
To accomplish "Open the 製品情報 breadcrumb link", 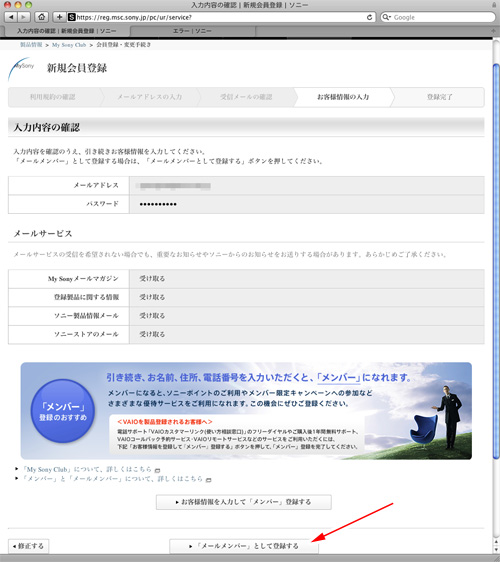I will click(x=31, y=45).
